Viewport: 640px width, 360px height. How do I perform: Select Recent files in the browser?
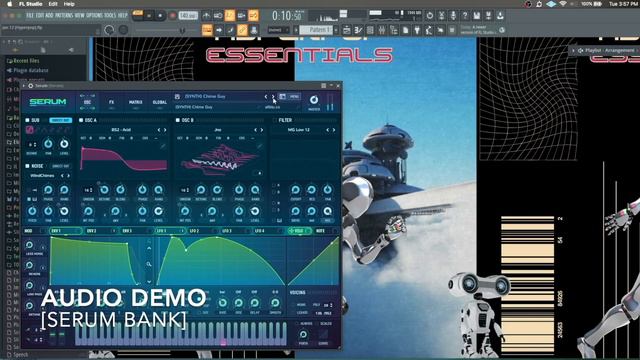click(27, 60)
